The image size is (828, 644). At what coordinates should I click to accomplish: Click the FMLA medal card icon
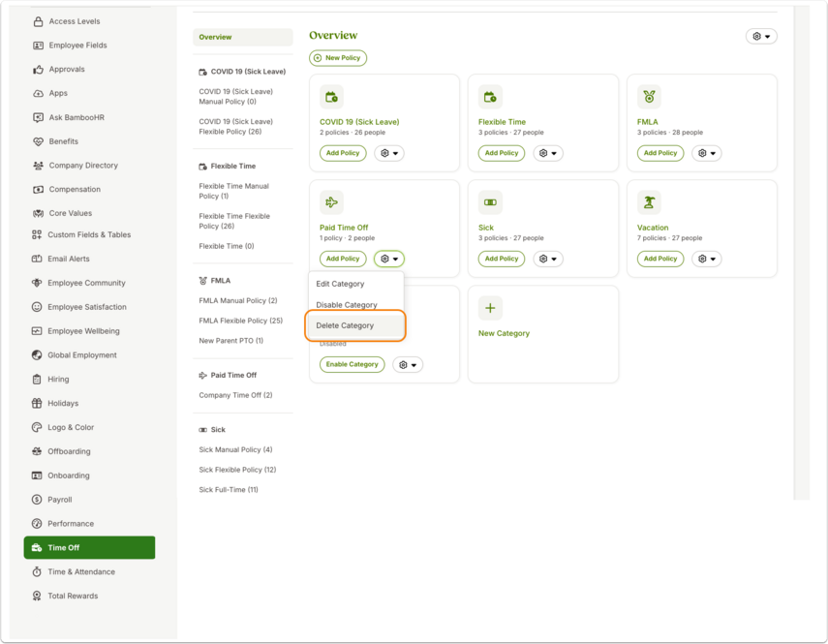649,97
